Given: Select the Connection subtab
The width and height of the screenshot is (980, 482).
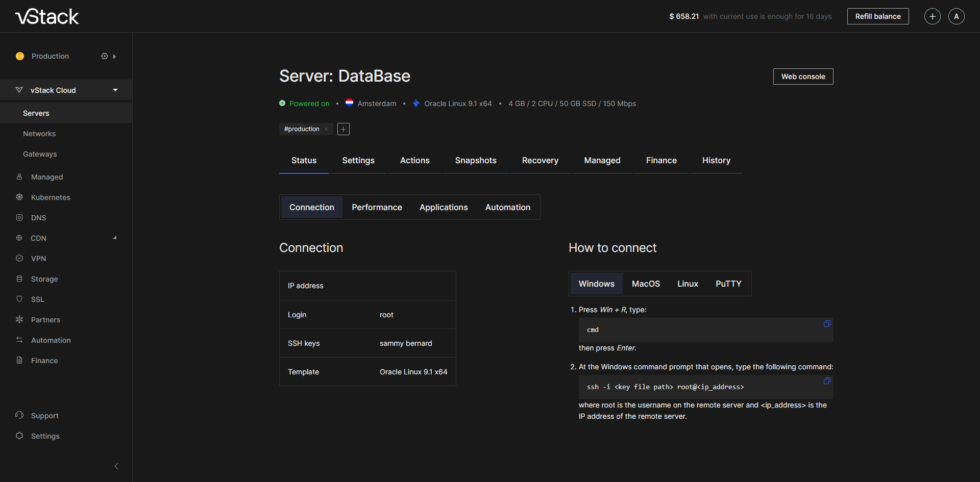Looking at the screenshot, I should point(312,207).
